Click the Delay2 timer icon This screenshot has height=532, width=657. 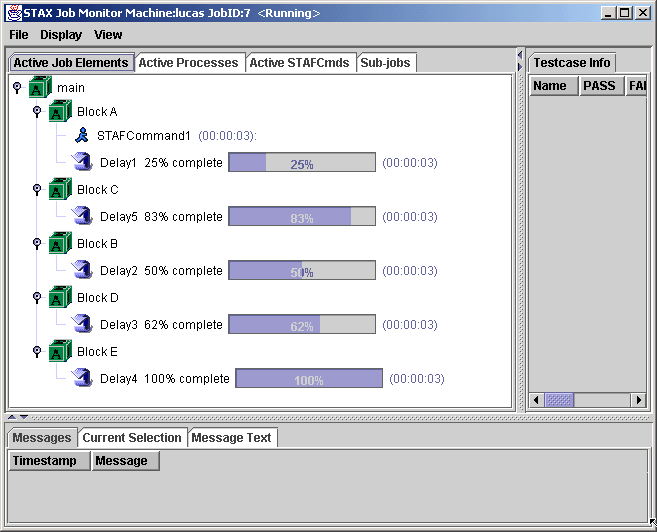click(x=82, y=270)
